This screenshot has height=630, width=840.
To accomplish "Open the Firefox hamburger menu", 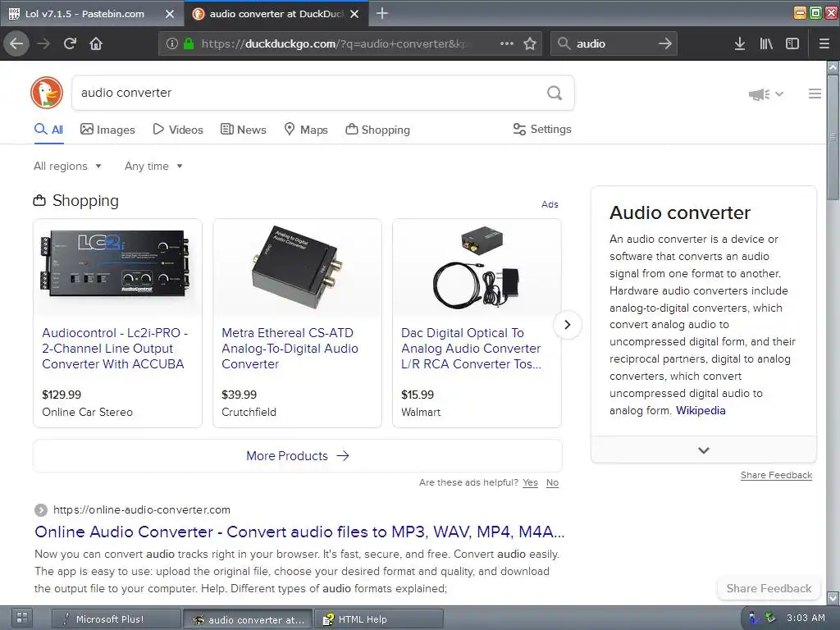I will click(824, 43).
